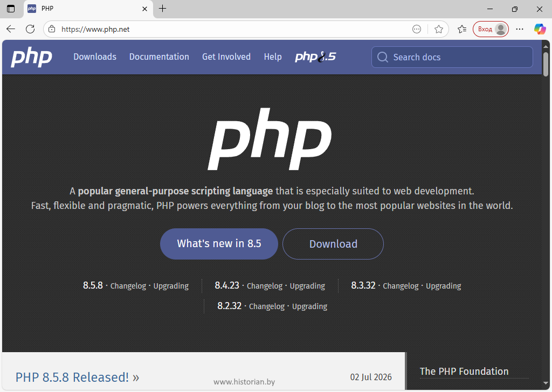This screenshot has height=392, width=552.
Task: Open the Get Involved menu item
Action: [x=226, y=57]
